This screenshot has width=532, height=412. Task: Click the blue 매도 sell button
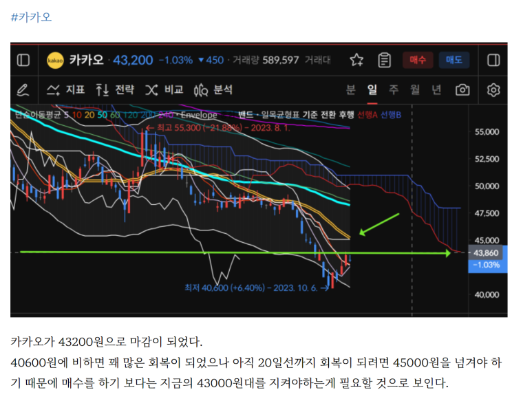click(454, 60)
